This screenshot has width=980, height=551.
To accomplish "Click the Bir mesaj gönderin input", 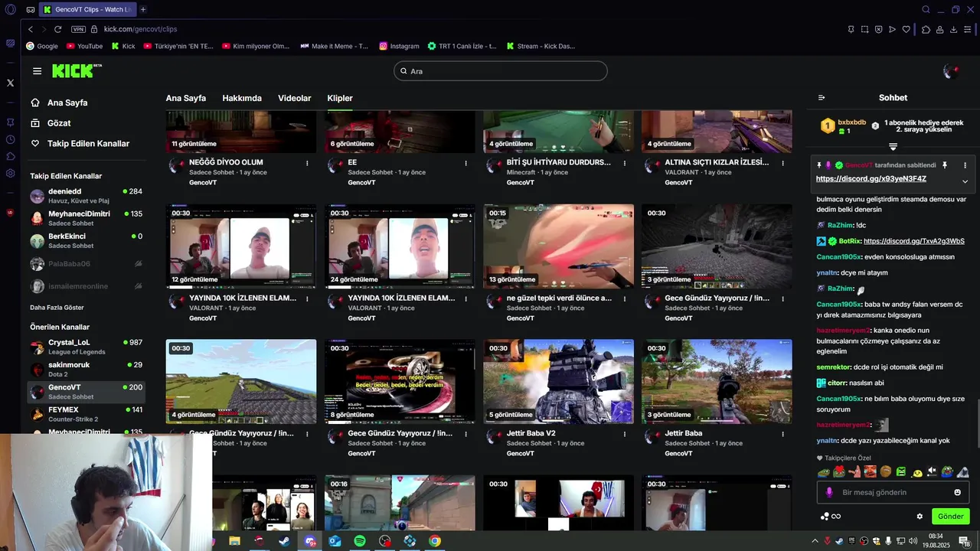I will 893,492.
